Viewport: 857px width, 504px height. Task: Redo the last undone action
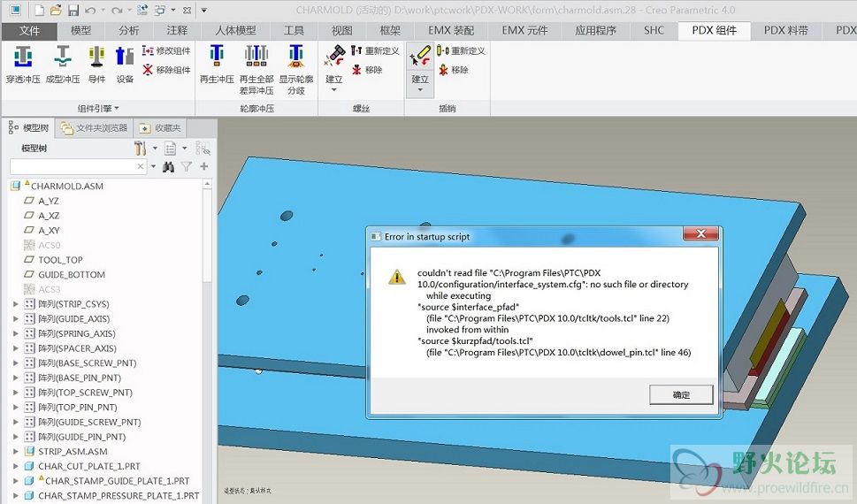pyautogui.click(x=117, y=10)
